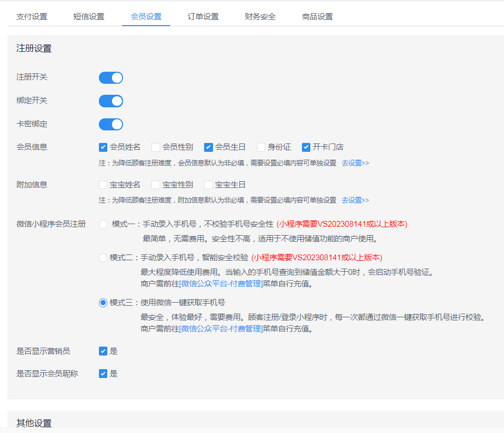The height and width of the screenshot is (433, 504).
Task: Click the 会员信息 row label
Action: 32,147
